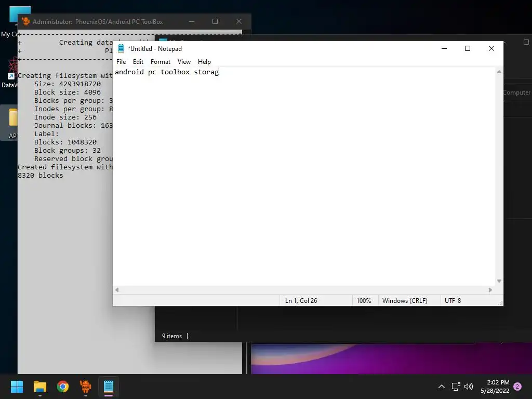532x399 pixels.
Task: Click 'Label:' line in ToolBox console
Action: click(46, 134)
